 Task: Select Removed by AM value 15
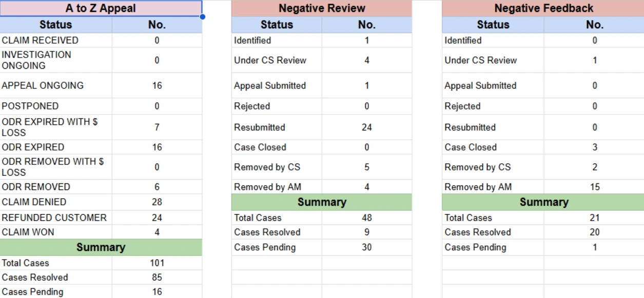pyautogui.click(x=594, y=187)
